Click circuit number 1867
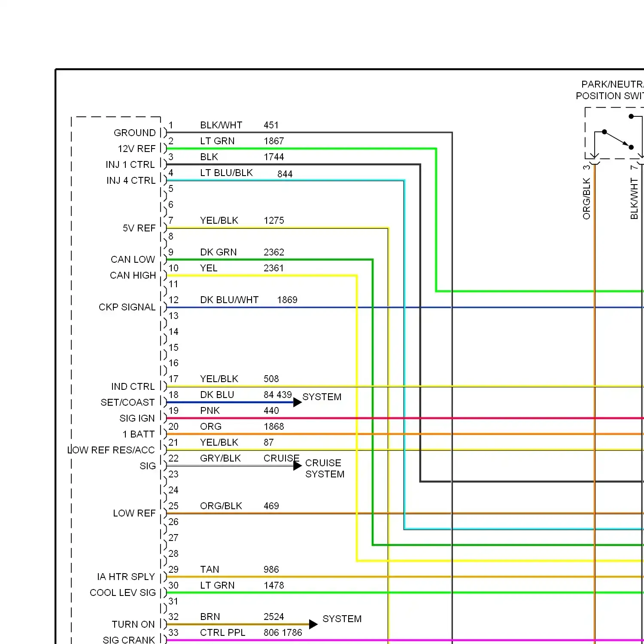This screenshot has width=644, height=644. pos(274,141)
